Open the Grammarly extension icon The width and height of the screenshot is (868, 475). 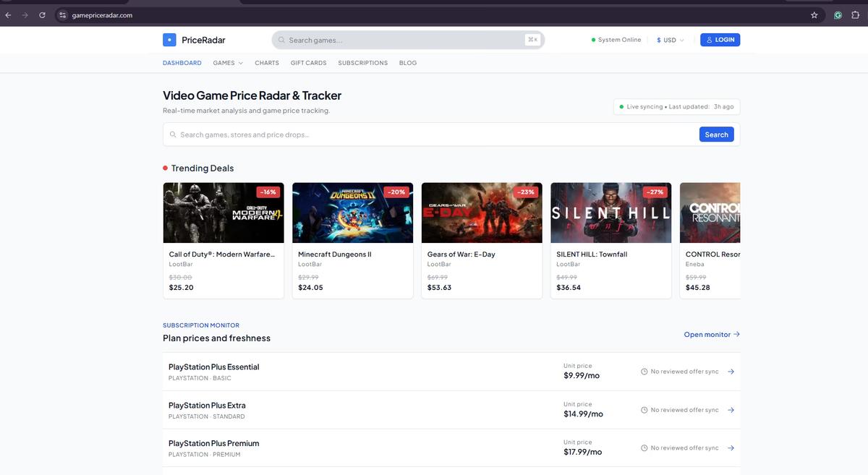click(x=838, y=14)
